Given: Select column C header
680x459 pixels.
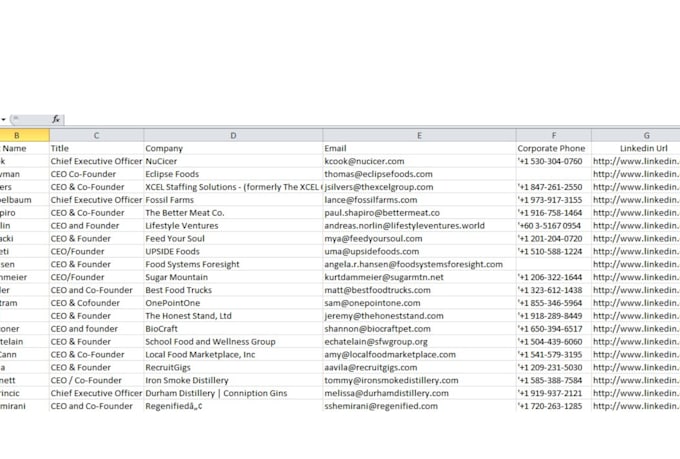Looking at the screenshot, I should click(x=96, y=135).
